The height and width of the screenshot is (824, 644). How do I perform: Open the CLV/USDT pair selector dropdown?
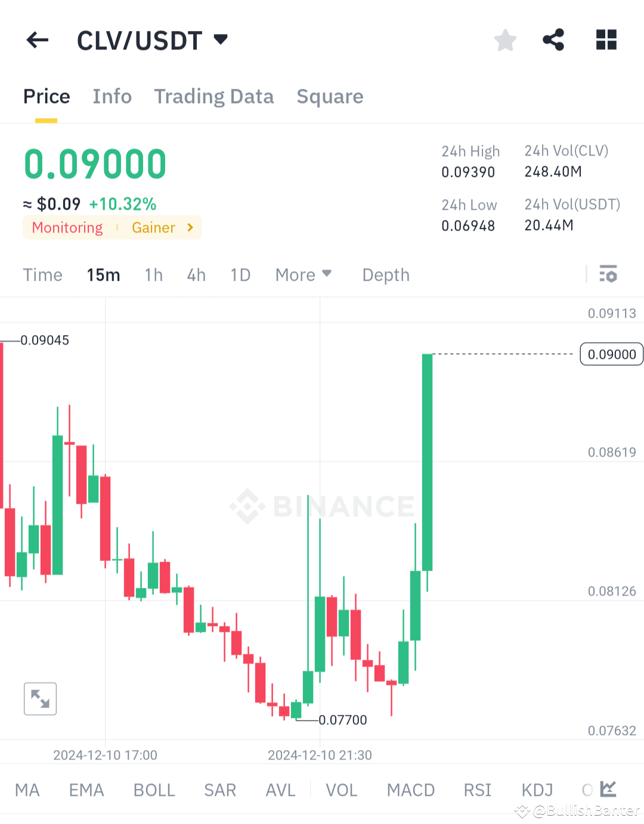coord(220,39)
